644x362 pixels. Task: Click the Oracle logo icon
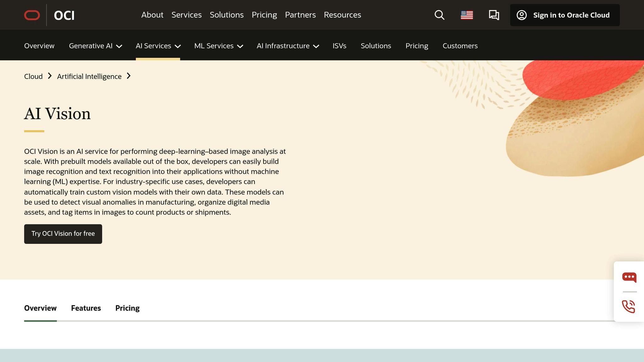[32, 15]
